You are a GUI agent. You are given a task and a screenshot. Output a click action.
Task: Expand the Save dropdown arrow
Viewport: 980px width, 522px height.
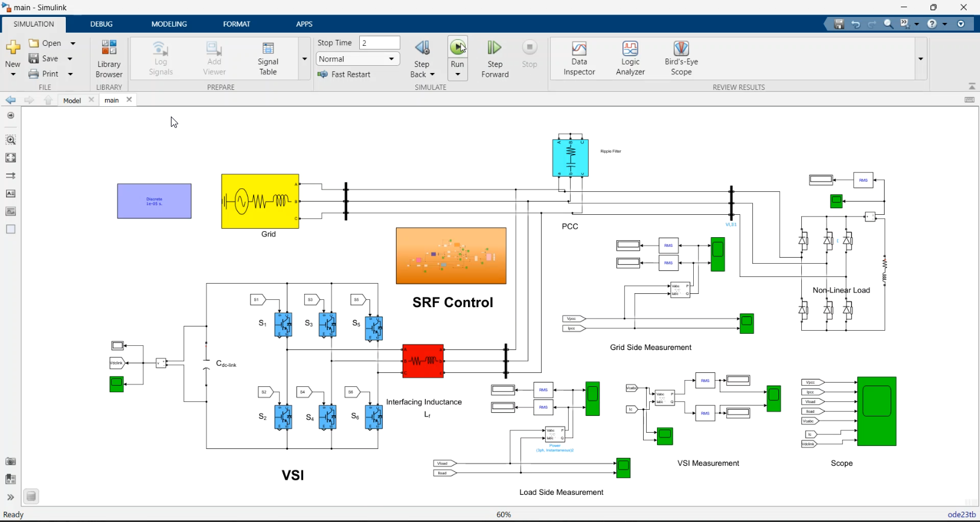click(x=71, y=59)
